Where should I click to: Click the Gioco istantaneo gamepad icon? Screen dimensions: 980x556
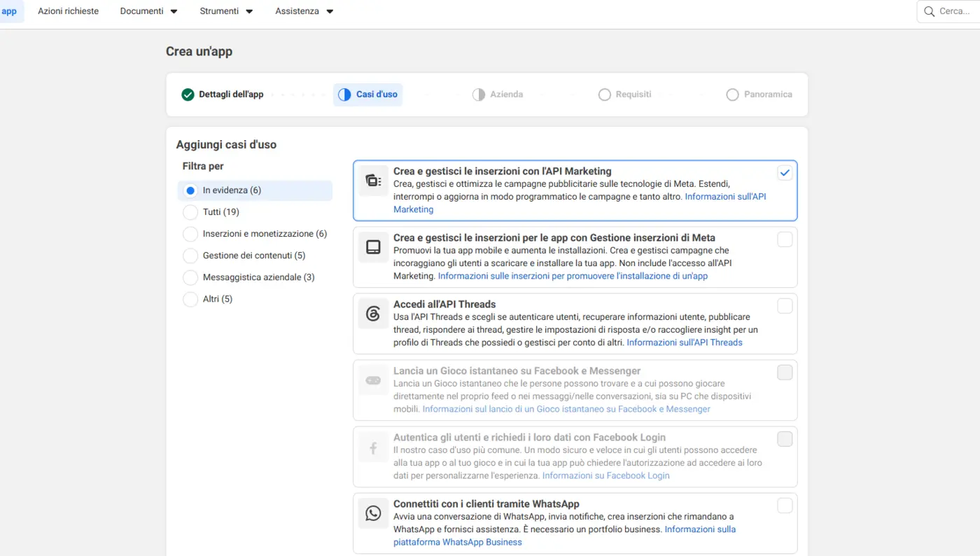[373, 380]
